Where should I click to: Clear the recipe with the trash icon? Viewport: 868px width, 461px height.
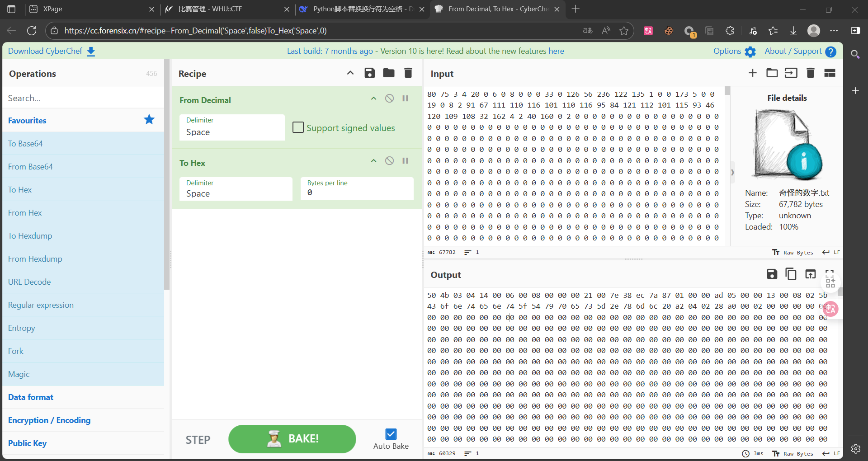408,73
